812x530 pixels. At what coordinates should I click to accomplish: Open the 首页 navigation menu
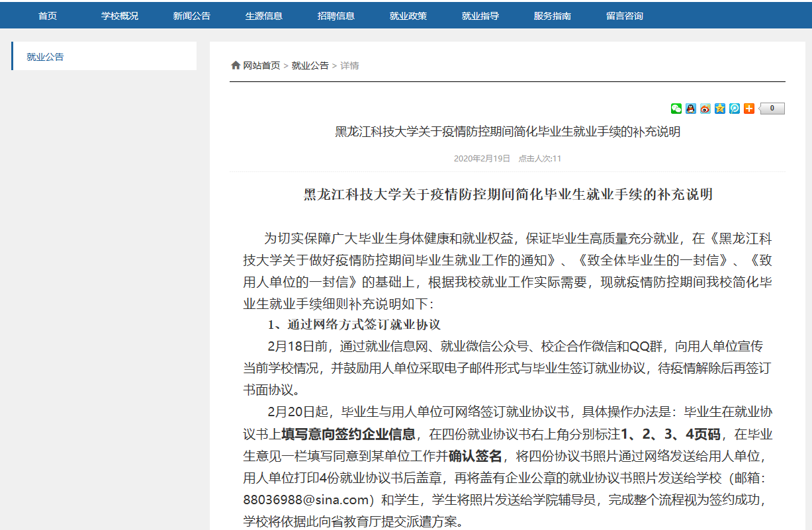click(x=48, y=16)
